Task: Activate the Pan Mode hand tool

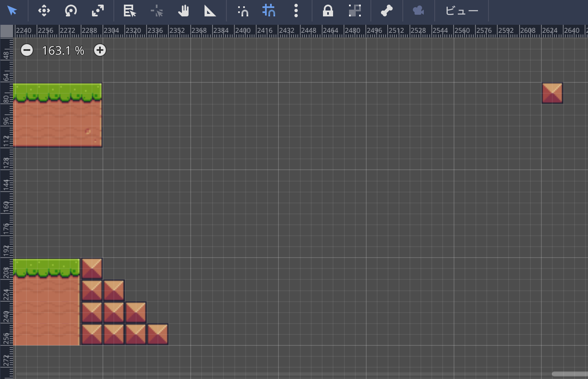Action: (184, 11)
